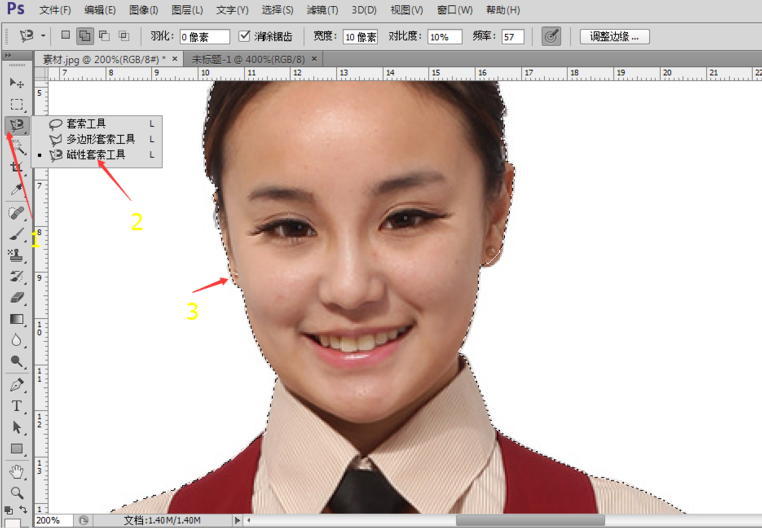
Task: Select the Move tool
Action: tap(17, 83)
